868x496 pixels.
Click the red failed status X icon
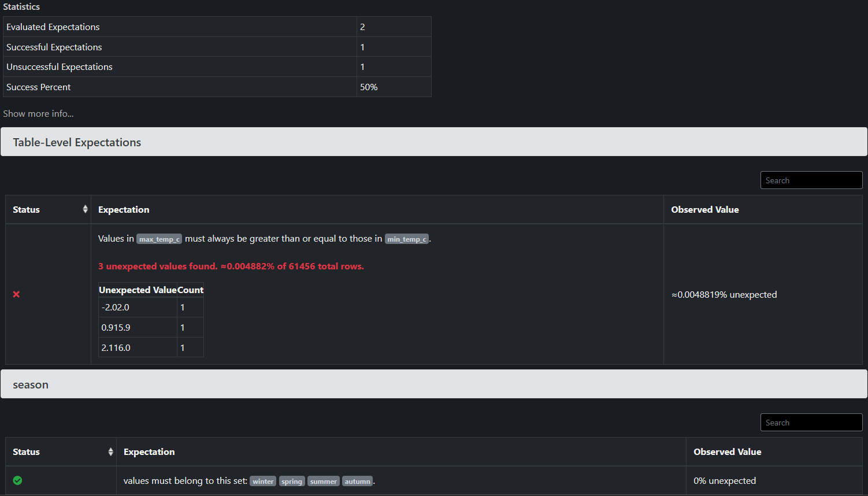pos(16,294)
